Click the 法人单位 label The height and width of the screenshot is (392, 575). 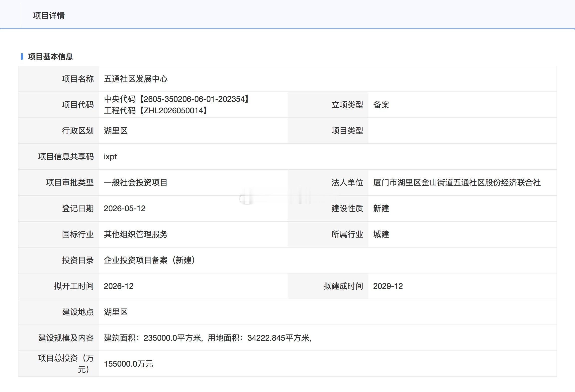[x=347, y=183]
